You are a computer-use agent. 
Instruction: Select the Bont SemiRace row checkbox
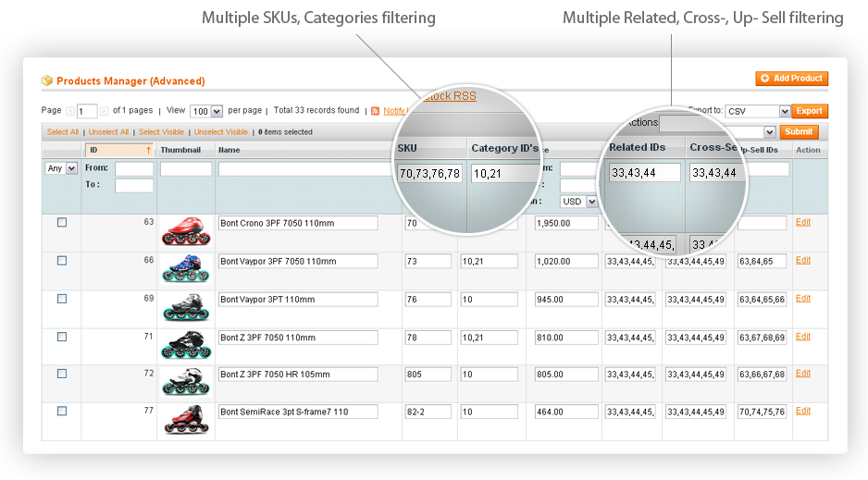click(x=62, y=412)
